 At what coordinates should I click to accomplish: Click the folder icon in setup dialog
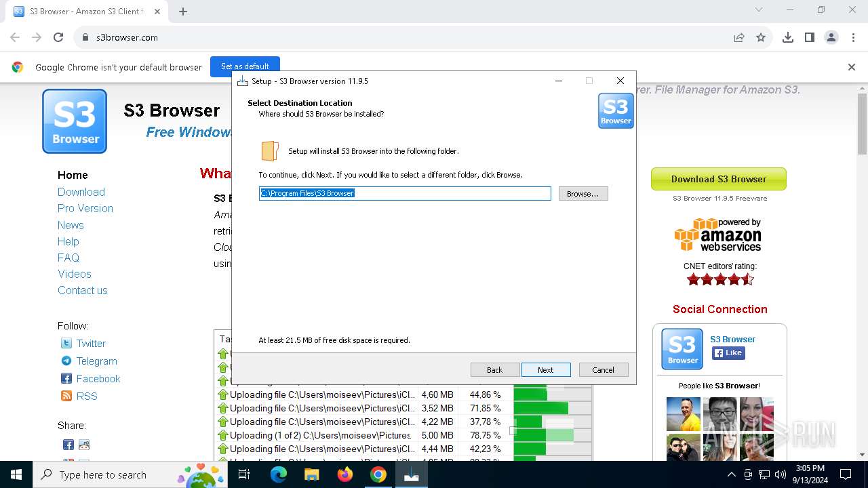(270, 151)
